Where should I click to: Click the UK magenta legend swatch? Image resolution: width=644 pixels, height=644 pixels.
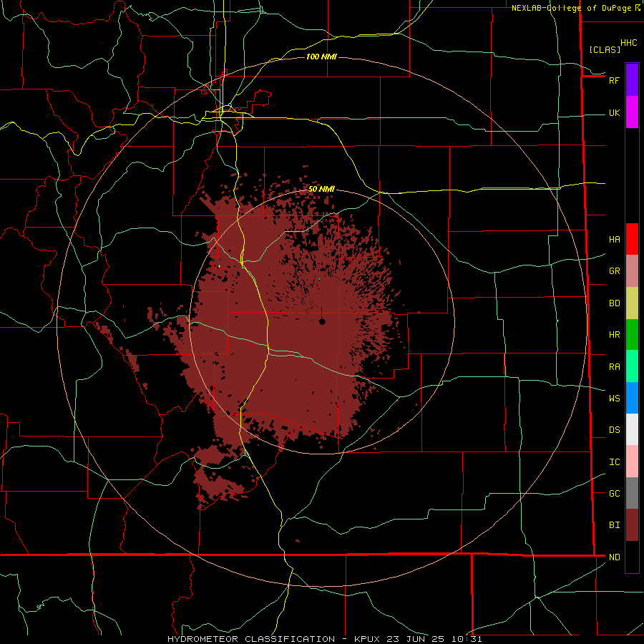click(632, 112)
